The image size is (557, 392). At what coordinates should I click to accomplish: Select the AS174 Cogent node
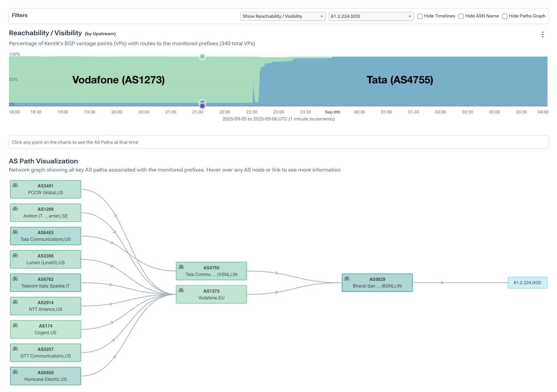click(46, 329)
